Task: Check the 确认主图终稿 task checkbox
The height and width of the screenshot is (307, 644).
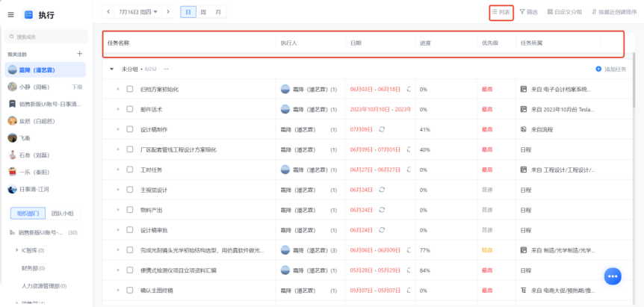Action: [130, 290]
